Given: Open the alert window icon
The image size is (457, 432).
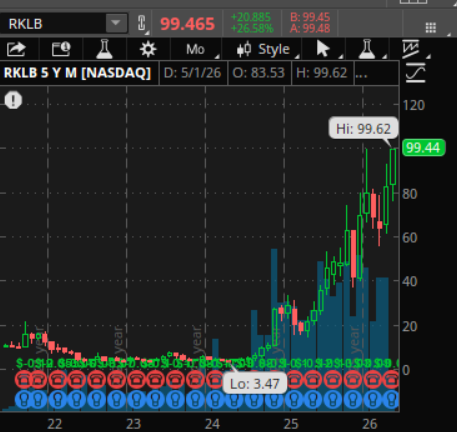Looking at the screenshot, I should click(61, 49).
